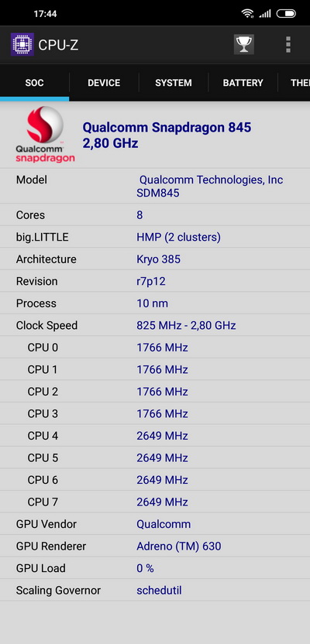This screenshot has width=310, height=644.
Task: Select the SOC tab
Action: click(x=35, y=83)
